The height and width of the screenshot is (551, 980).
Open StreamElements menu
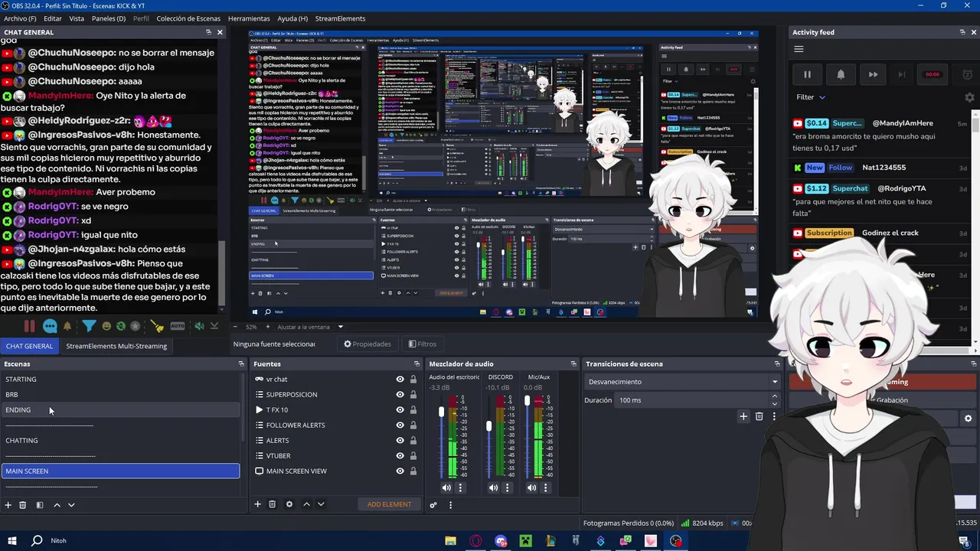pyautogui.click(x=340, y=18)
